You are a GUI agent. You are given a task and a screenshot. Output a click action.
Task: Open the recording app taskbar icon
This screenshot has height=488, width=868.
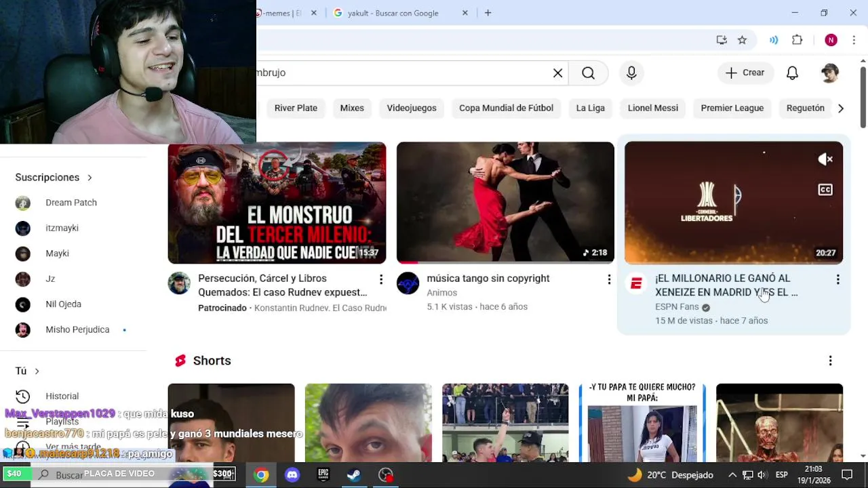coord(386,474)
